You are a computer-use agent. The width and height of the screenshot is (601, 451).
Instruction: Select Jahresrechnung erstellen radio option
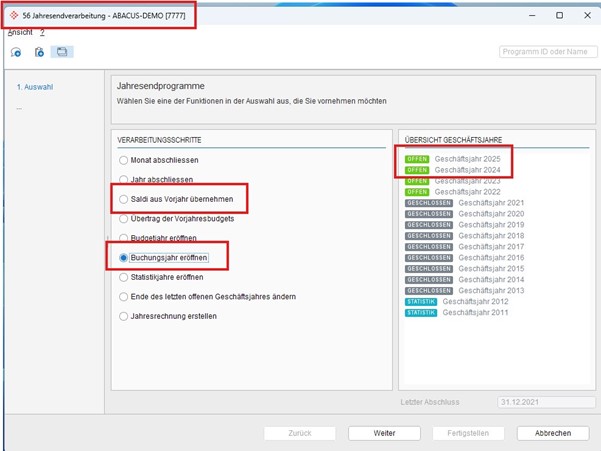pyautogui.click(x=168, y=316)
